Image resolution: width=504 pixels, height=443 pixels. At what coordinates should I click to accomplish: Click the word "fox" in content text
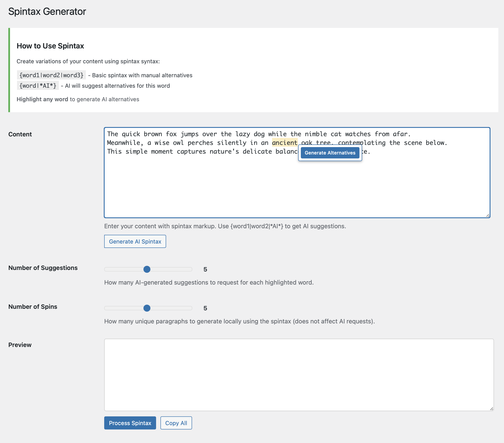tap(171, 134)
